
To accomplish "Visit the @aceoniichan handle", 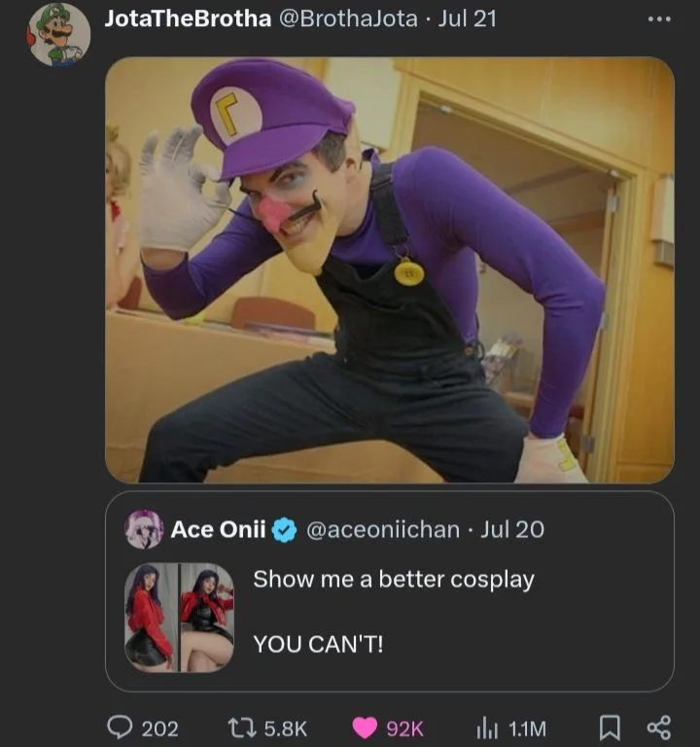I will tap(383, 529).
